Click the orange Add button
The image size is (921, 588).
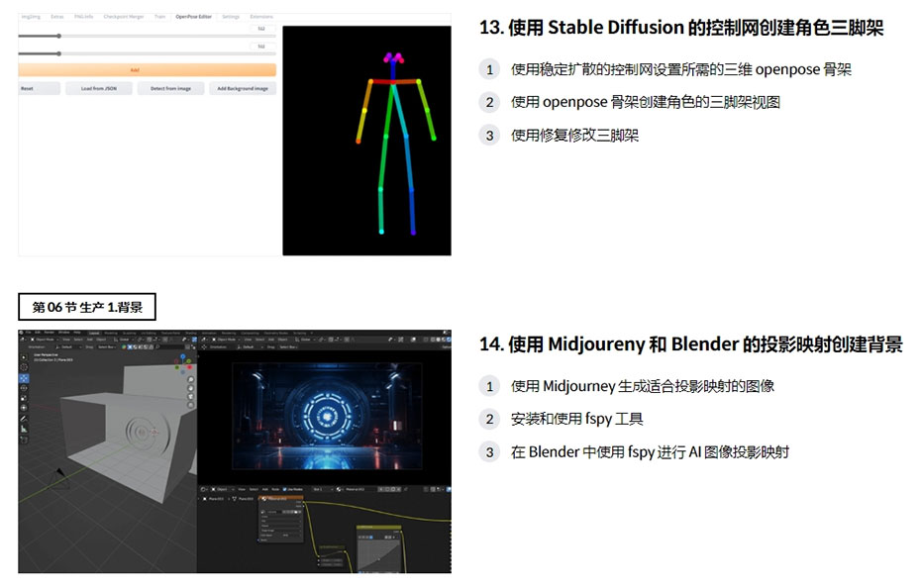pyautogui.click(x=147, y=70)
